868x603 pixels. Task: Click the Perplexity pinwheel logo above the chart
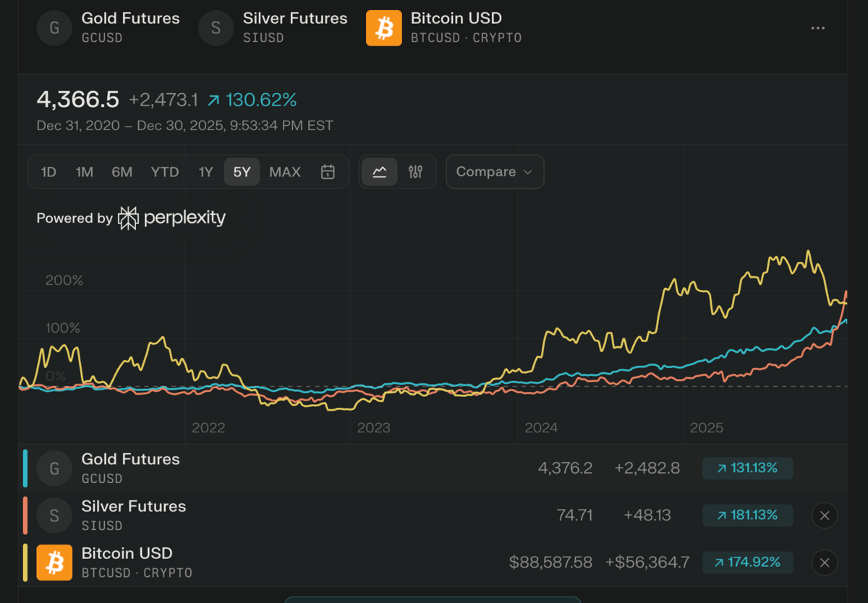[x=127, y=217]
